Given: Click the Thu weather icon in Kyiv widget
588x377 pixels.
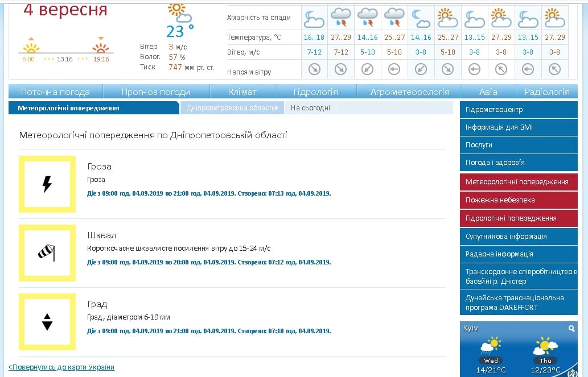Looking at the screenshot, I should 545,346.
